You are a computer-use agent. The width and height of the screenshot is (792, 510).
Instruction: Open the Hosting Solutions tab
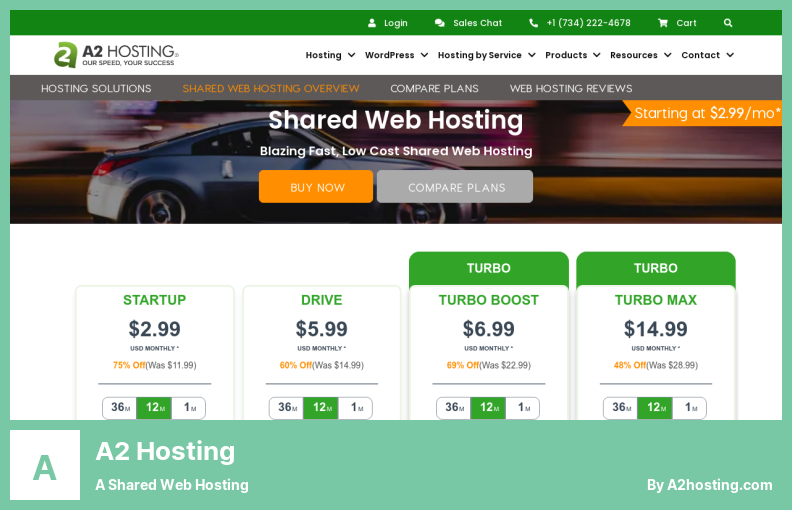tap(96, 88)
